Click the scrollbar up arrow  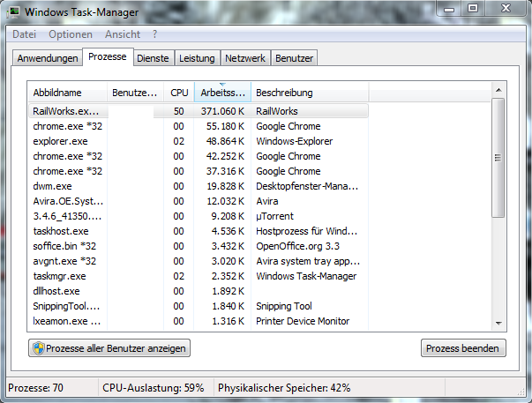(x=498, y=90)
